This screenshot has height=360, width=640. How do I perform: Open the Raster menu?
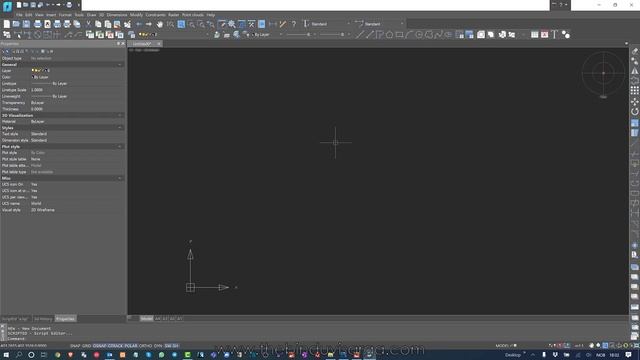(173, 15)
